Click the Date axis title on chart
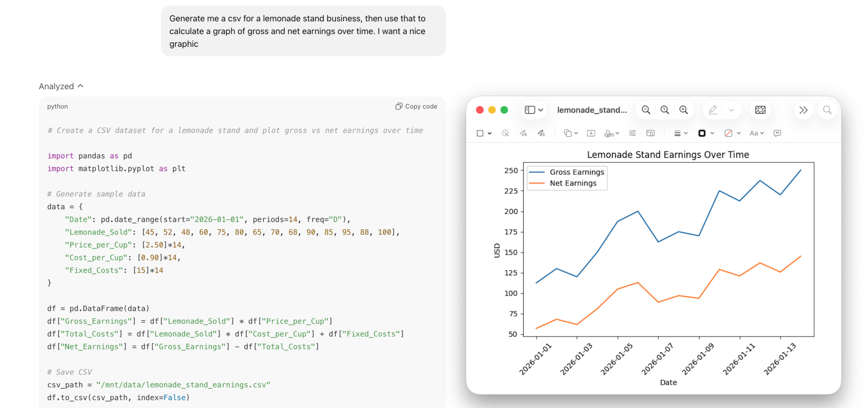The width and height of the screenshot is (868, 408). point(668,382)
